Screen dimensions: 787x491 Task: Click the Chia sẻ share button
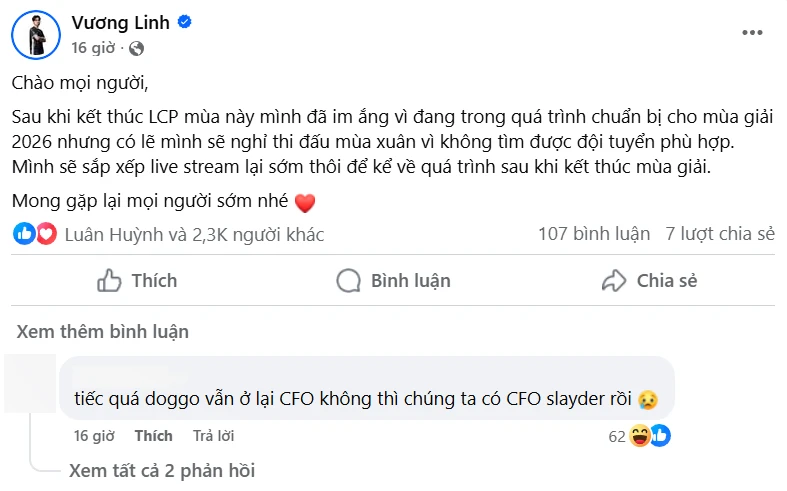[650, 281]
